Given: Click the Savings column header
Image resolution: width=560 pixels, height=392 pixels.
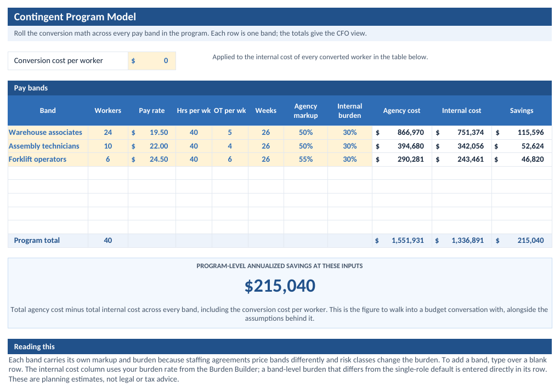Looking at the screenshot, I should (x=522, y=111).
